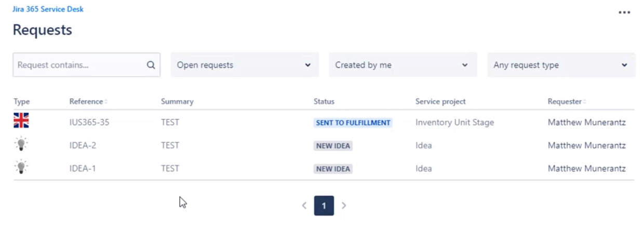The width and height of the screenshot is (644, 225).
Task: Click the UK flag request type icon
Action: click(21, 121)
